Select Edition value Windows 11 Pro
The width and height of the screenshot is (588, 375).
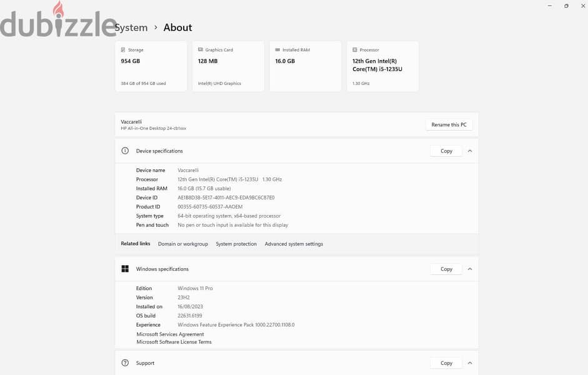195,288
